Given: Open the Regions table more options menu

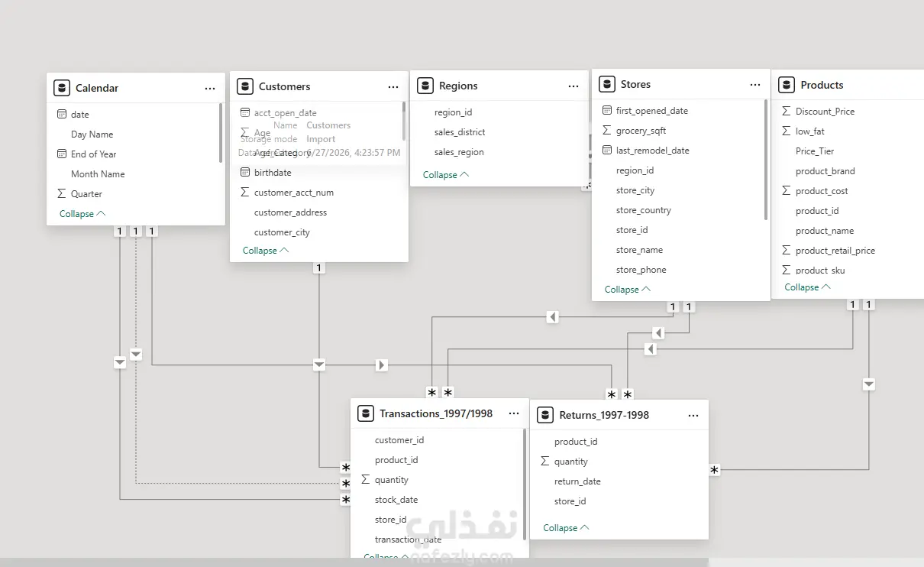Looking at the screenshot, I should click(573, 86).
